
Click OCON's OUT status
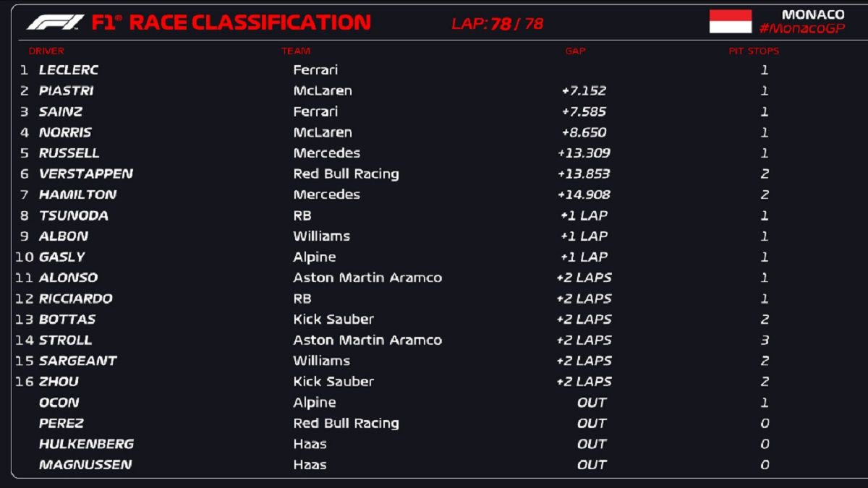[x=592, y=403]
